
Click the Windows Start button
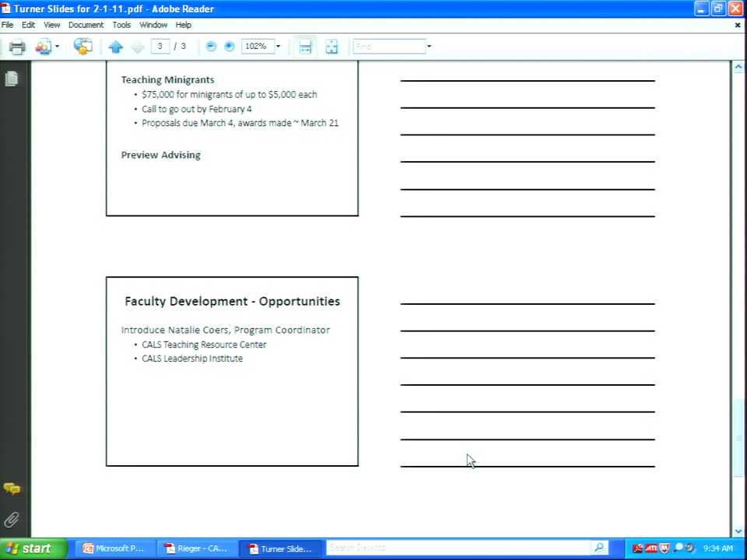[33, 548]
